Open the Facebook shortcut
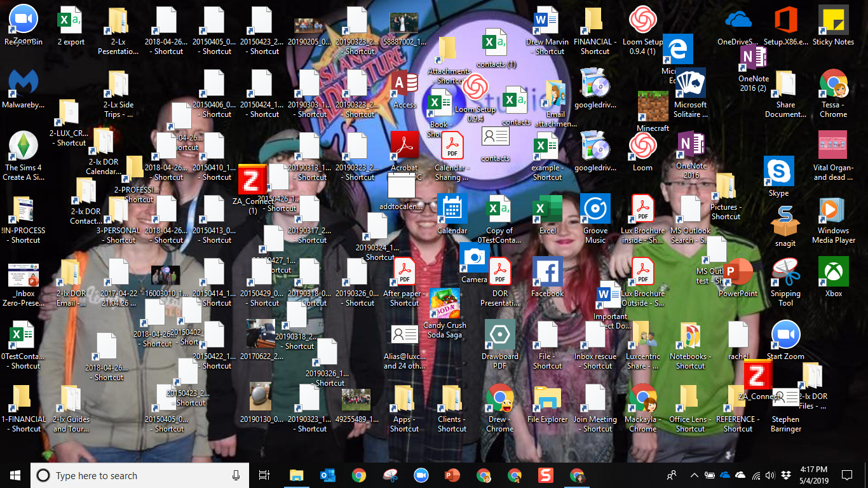Screen dimensions: 868x488 tap(547, 272)
